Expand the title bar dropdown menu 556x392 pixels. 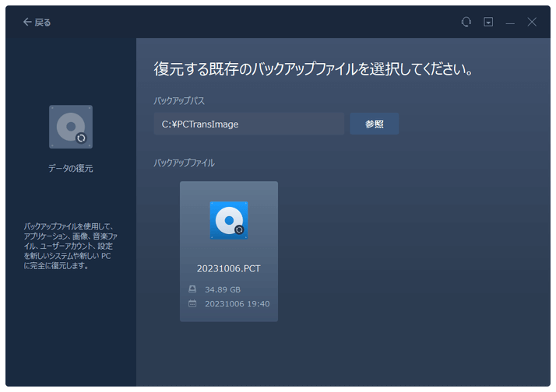pos(488,23)
